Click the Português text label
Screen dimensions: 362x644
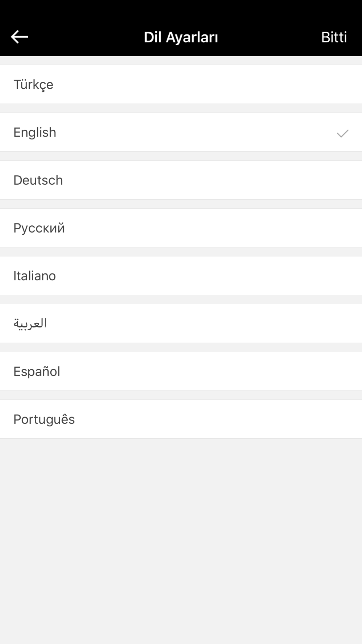coord(44,419)
